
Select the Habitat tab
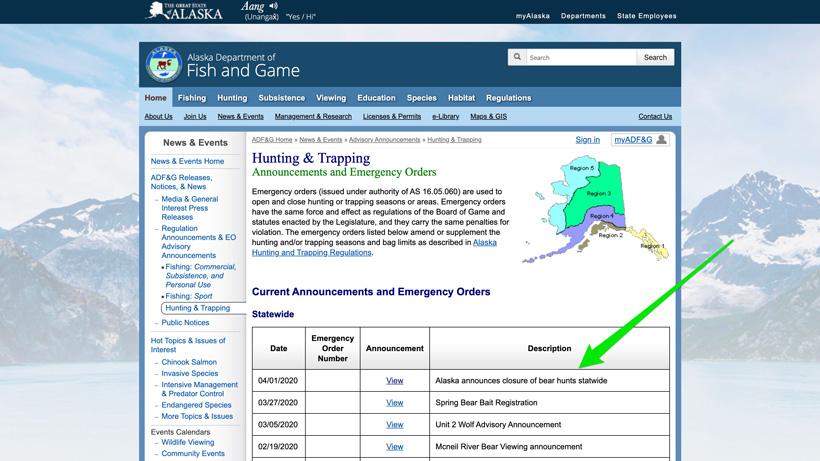461,98
